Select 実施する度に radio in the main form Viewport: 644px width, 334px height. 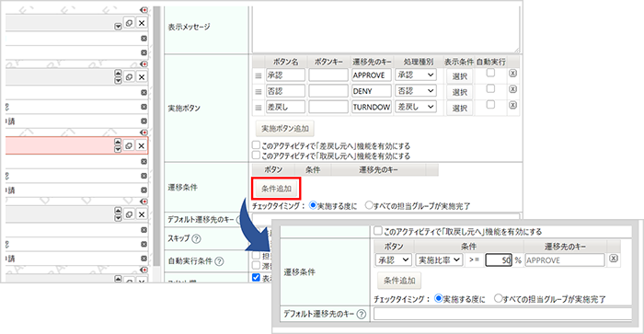[313, 205]
